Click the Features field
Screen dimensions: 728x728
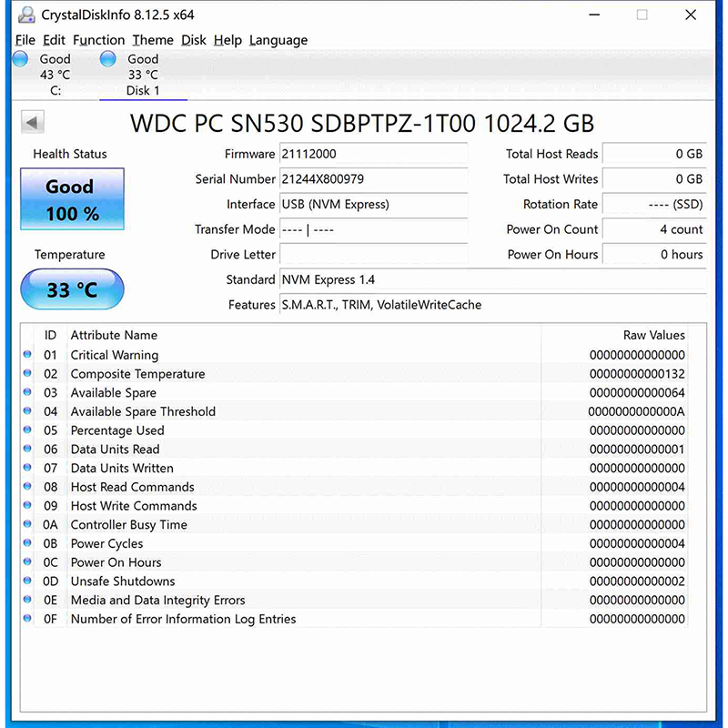tap(493, 305)
